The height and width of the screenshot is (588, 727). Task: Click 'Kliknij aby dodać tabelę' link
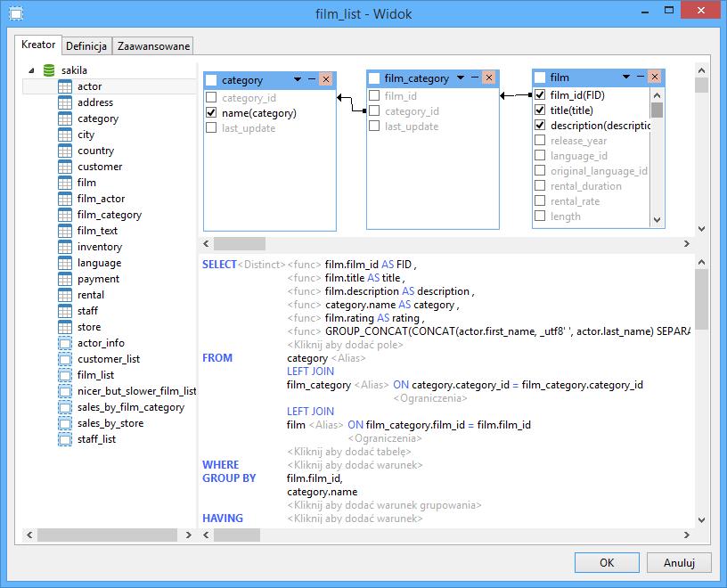[349, 452]
